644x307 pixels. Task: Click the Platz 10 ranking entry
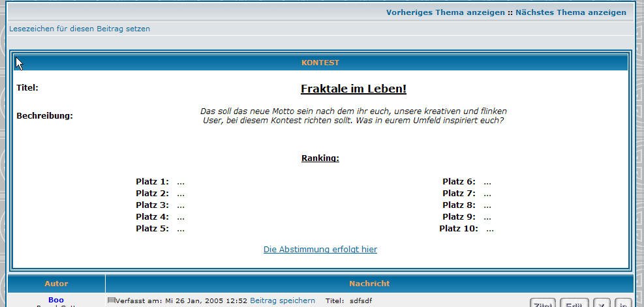[466, 229]
